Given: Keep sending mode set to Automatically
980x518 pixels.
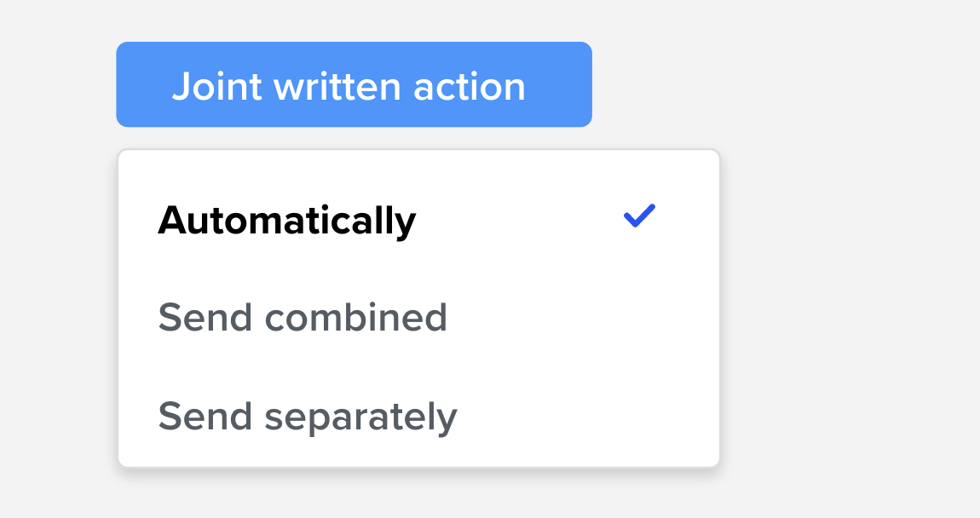Looking at the screenshot, I should [287, 221].
